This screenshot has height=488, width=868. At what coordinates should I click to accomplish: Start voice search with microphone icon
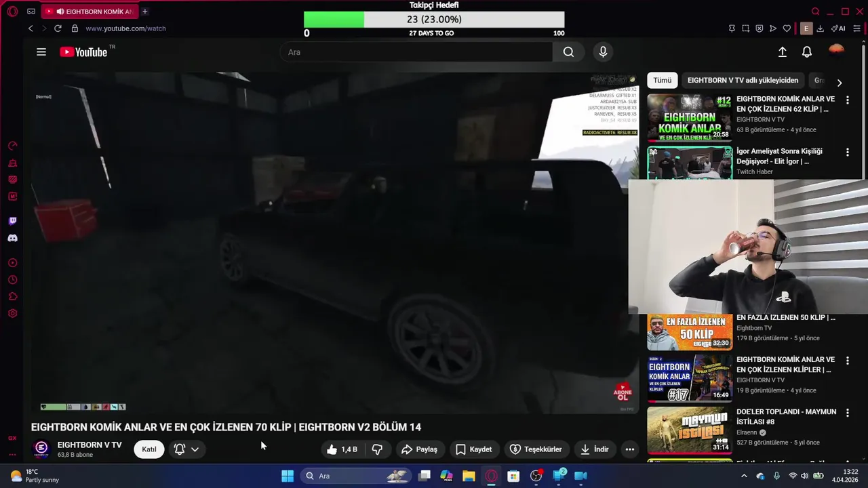pyautogui.click(x=603, y=52)
